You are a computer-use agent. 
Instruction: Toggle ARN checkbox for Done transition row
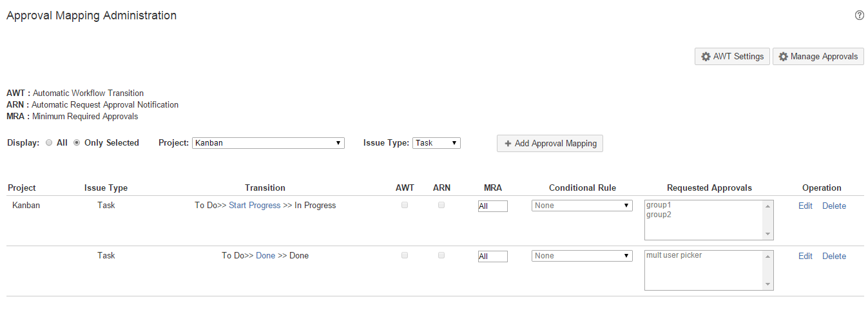[441, 255]
